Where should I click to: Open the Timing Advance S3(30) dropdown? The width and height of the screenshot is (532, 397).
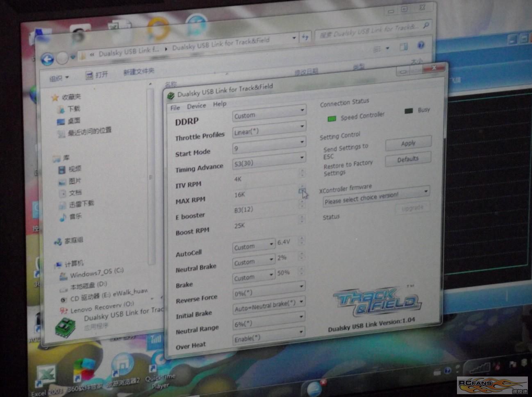tap(269, 161)
